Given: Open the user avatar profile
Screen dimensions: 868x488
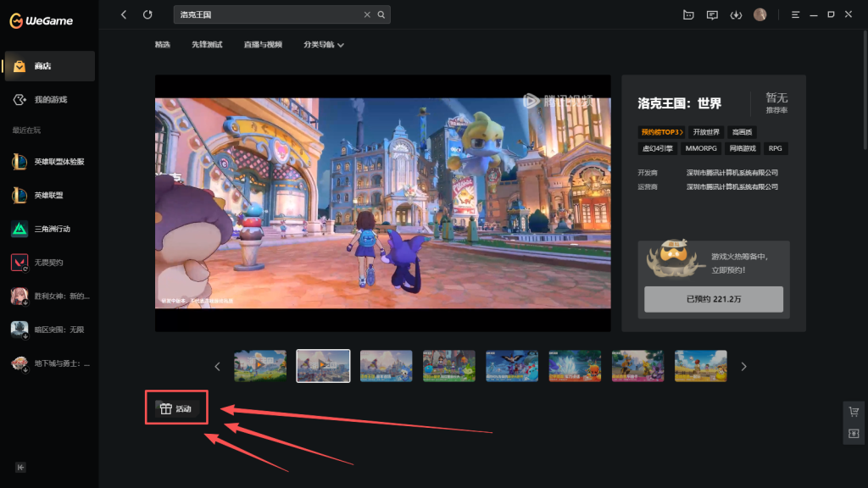Looking at the screenshot, I should click(x=759, y=14).
